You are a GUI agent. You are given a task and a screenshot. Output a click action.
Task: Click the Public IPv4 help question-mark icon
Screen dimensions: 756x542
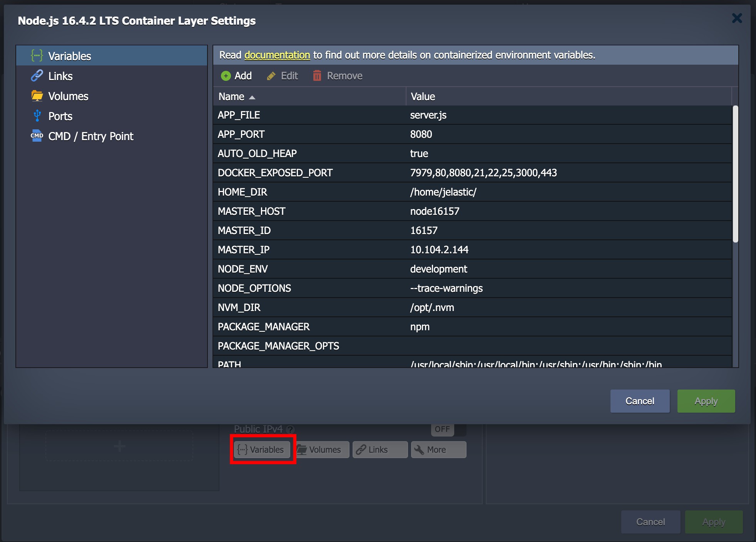point(291,429)
